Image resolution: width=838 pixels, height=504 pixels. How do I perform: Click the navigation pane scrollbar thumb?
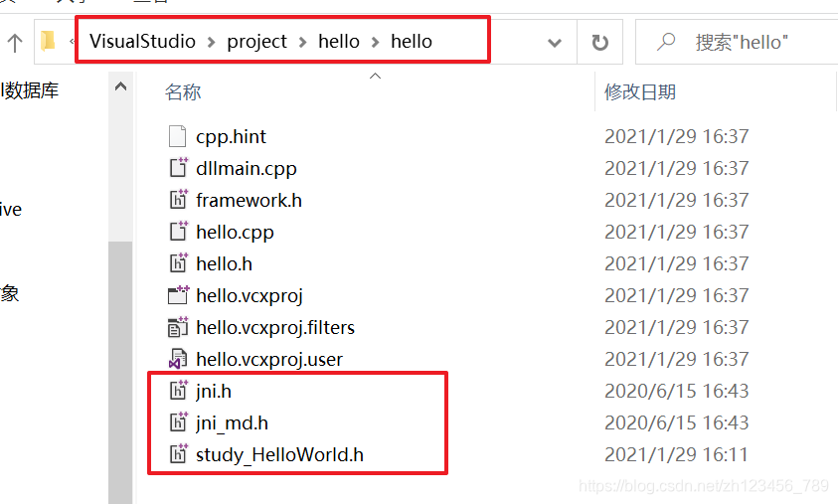120,373
